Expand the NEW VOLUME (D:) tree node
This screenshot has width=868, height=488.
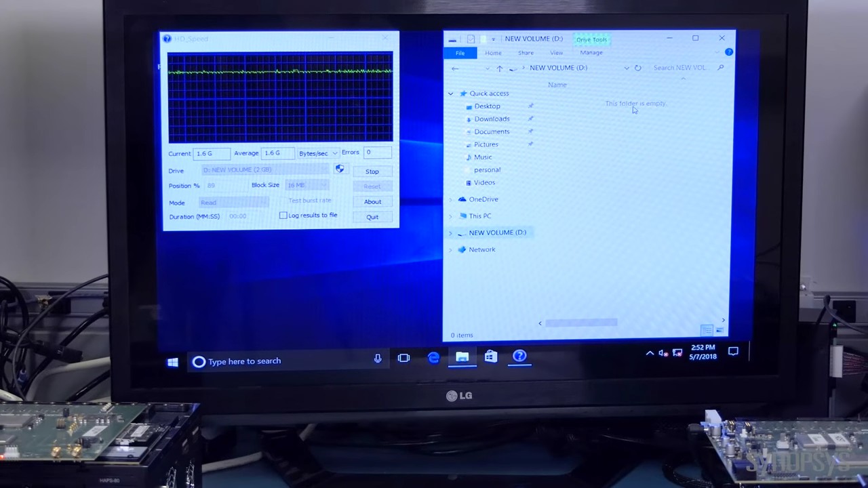tap(450, 232)
